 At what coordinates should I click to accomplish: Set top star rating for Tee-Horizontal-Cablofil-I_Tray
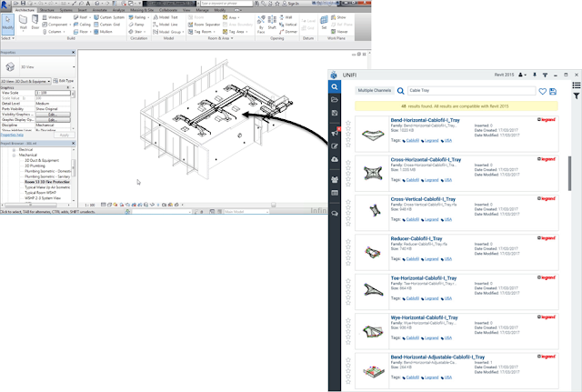click(348, 281)
